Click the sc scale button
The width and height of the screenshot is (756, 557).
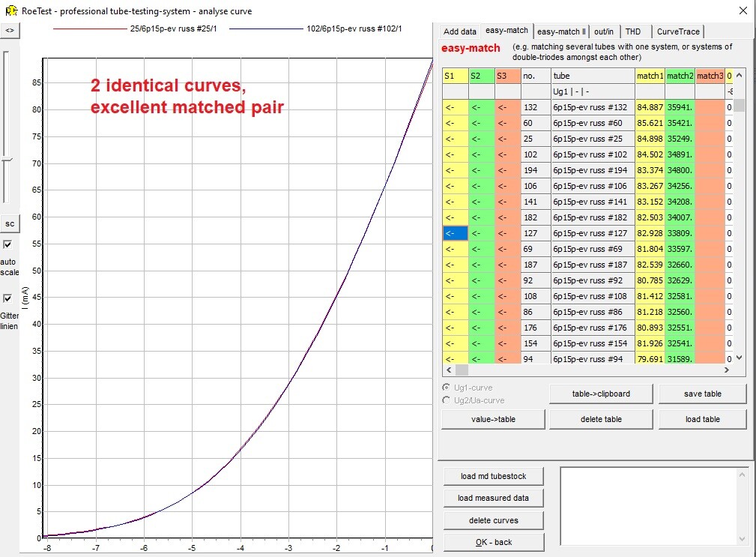point(10,223)
